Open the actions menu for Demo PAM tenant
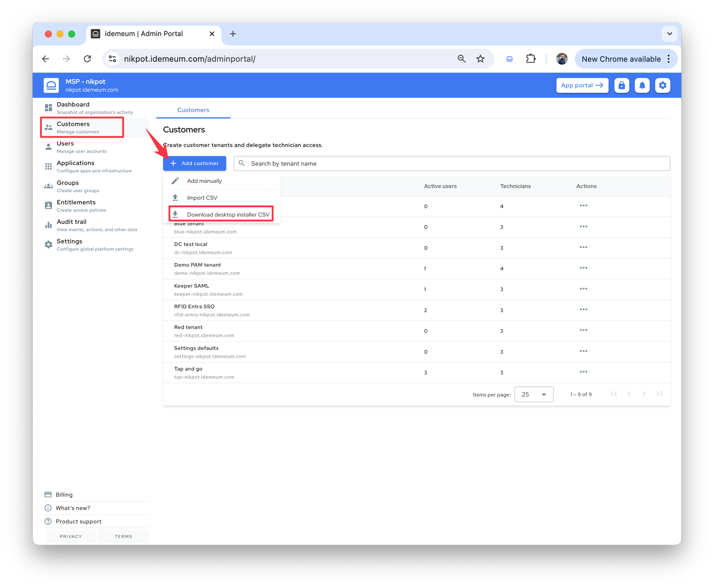This screenshot has height=588, width=714. [x=583, y=268]
